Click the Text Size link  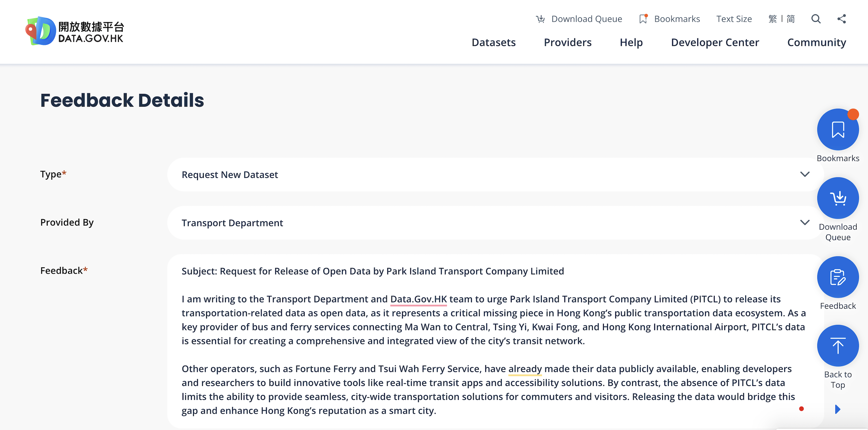pyautogui.click(x=734, y=19)
